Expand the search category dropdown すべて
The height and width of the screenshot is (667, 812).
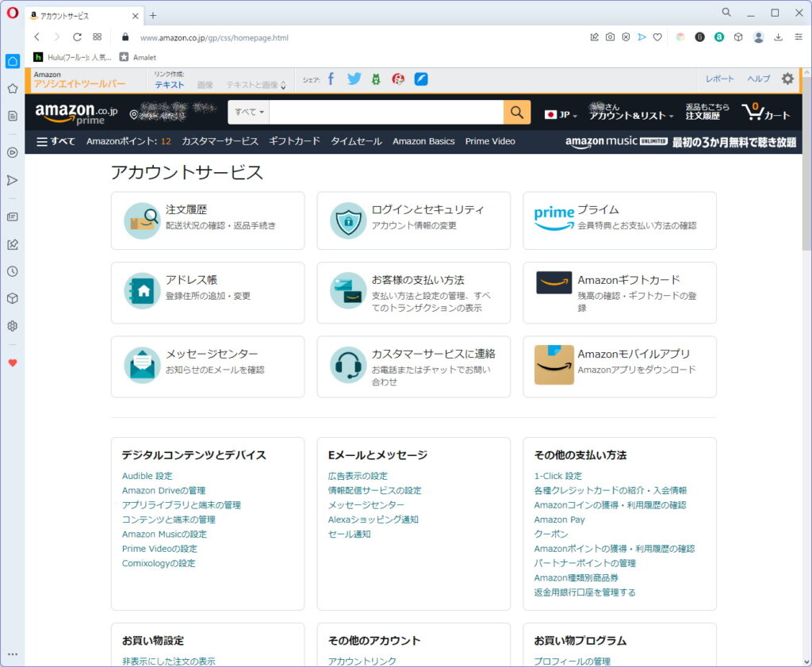click(249, 112)
